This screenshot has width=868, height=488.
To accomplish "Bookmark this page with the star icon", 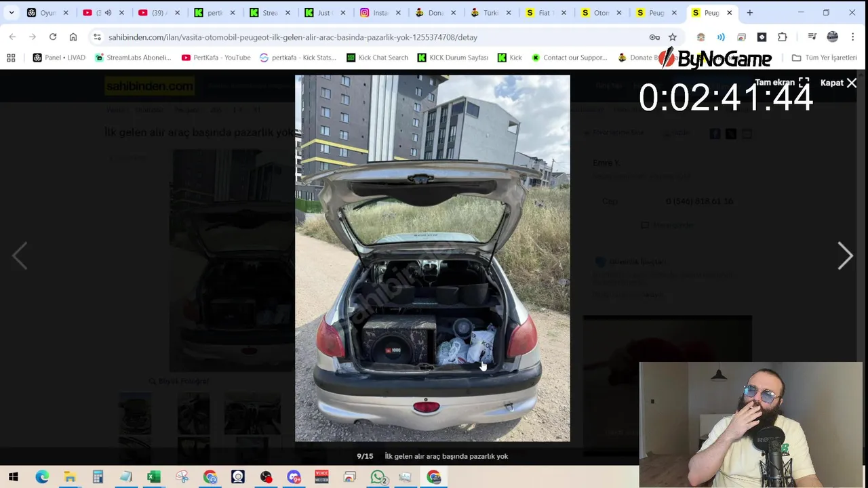I will coord(673,37).
